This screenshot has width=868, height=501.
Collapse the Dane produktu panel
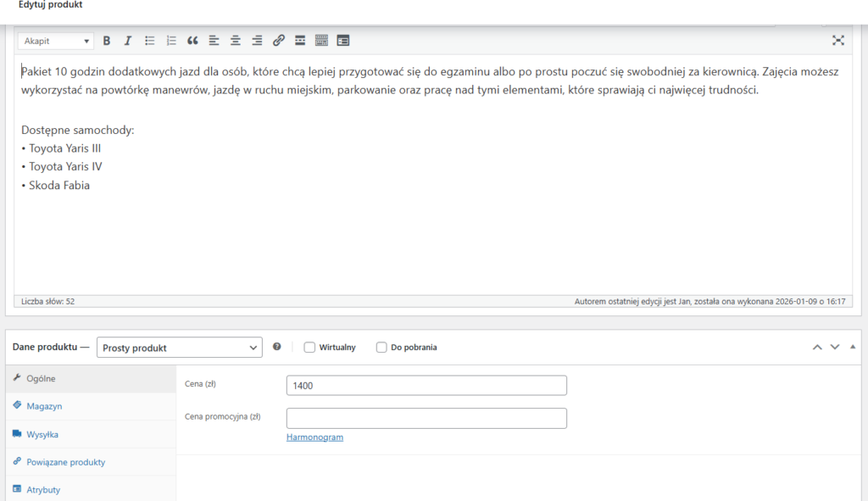(x=852, y=348)
